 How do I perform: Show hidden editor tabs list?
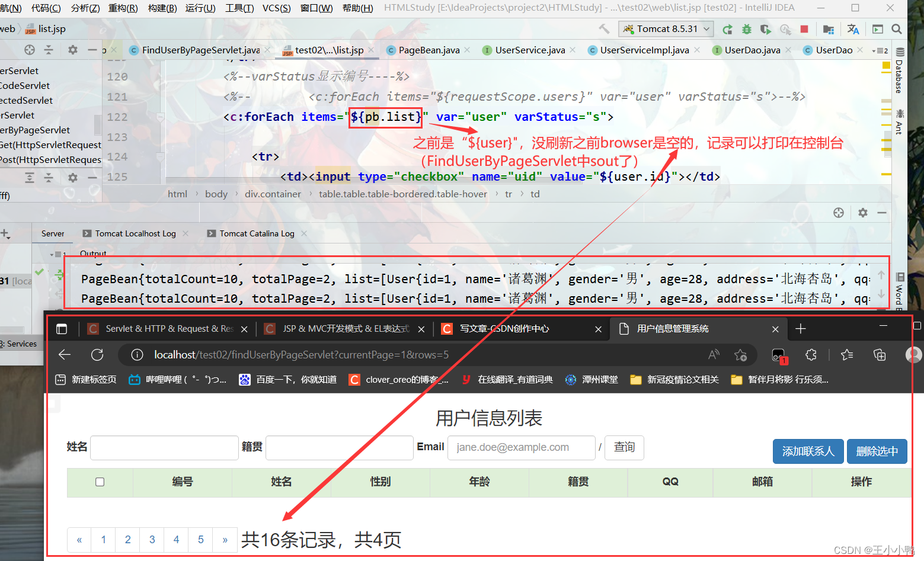click(880, 50)
